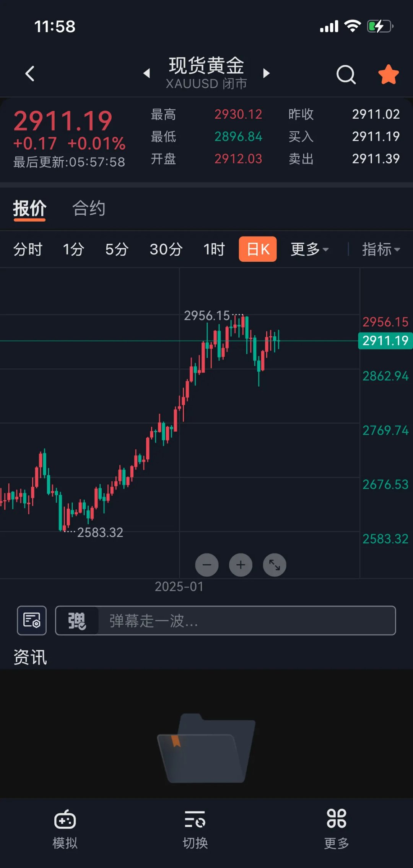Tap the green 2911.19 price tag on axis
Image resolution: width=413 pixels, height=868 pixels.
click(x=385, y=341)
